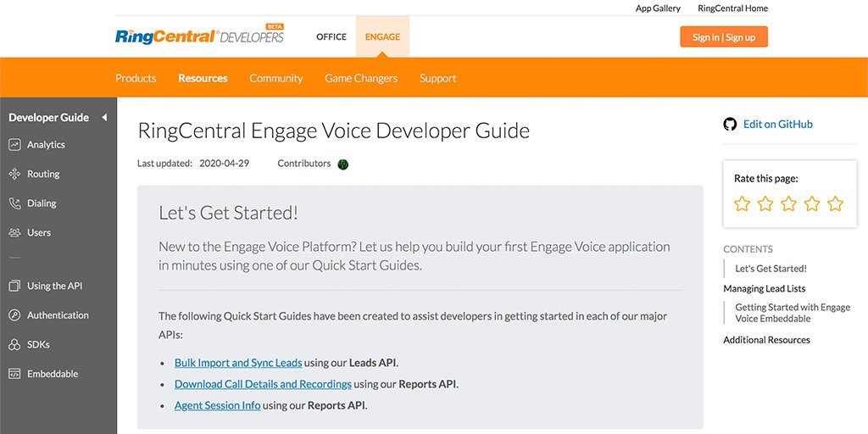Viewport: 868px width, 434px height.
Task: Rate the page two stars
Action: pos(765,203)
